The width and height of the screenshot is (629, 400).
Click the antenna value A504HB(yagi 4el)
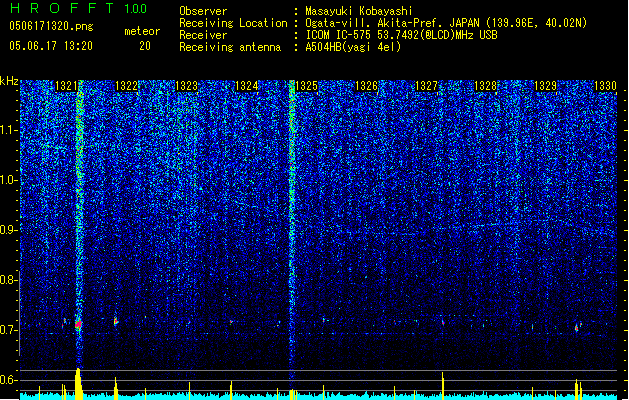(x=353, y=47)
